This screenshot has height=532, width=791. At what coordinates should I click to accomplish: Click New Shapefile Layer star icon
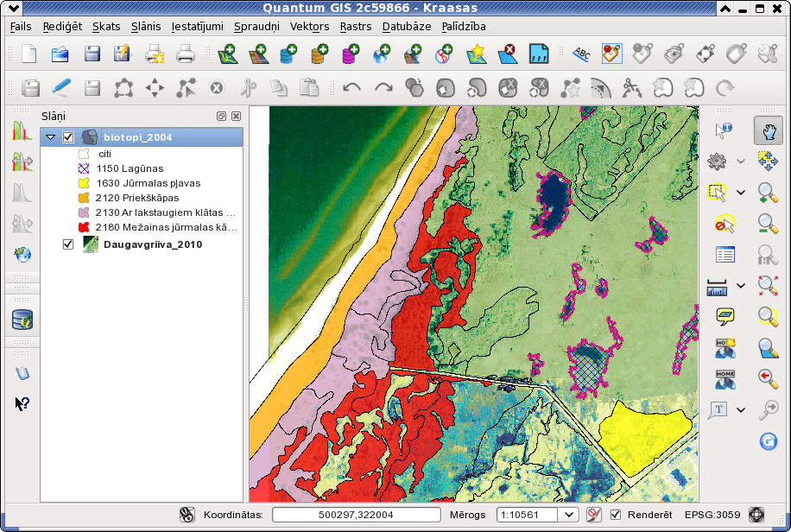coord(476,54)
